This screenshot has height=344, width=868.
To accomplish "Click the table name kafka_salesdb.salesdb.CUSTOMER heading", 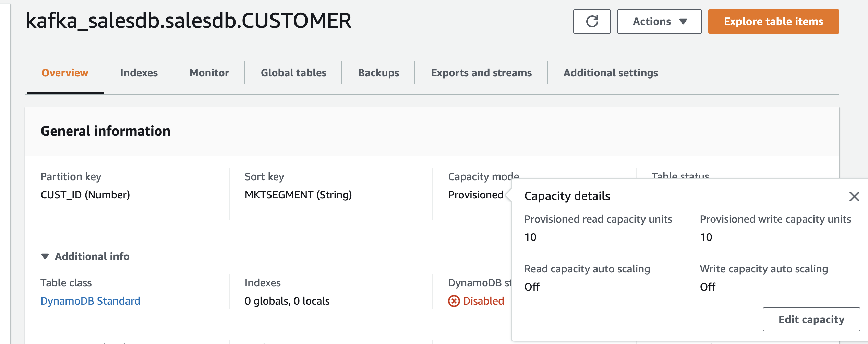I will [x=189, y=21].
